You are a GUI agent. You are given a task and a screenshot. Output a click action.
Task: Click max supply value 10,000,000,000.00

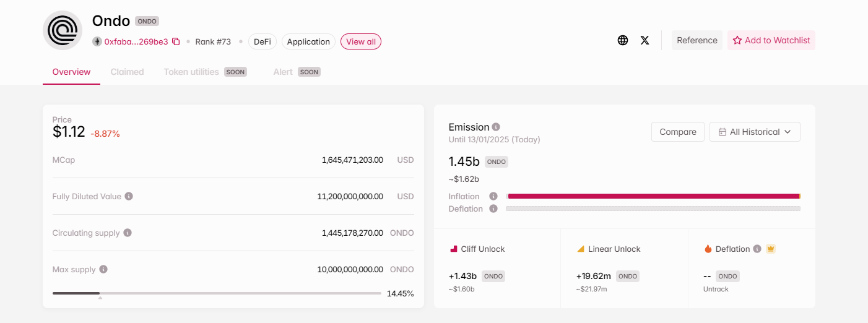tap(350, 269)
